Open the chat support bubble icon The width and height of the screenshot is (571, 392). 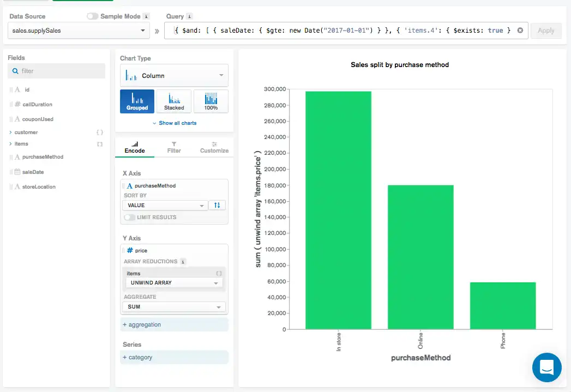point(546,367)
